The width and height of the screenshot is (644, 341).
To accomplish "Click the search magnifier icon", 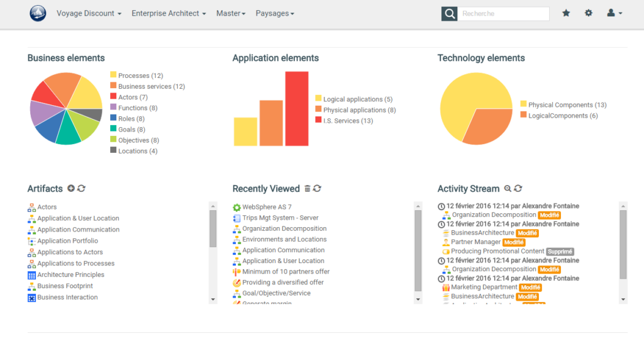I will coord(449,14).
